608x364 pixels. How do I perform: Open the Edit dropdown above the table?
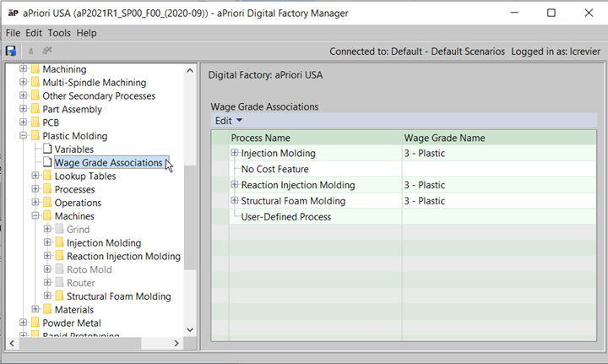(229, 121)
